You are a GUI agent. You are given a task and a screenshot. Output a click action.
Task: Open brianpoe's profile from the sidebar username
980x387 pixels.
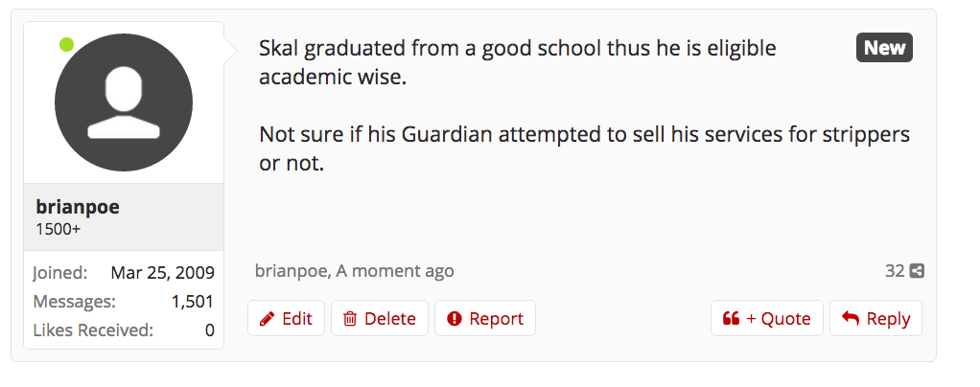[x=78, y=208]
